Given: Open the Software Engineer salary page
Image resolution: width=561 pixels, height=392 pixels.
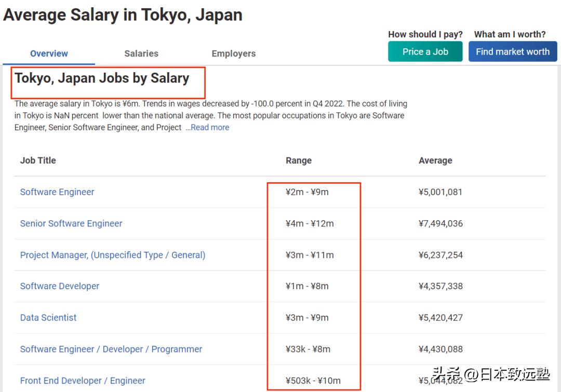Looking at the screenshot, I should click(x=57, y=192).
